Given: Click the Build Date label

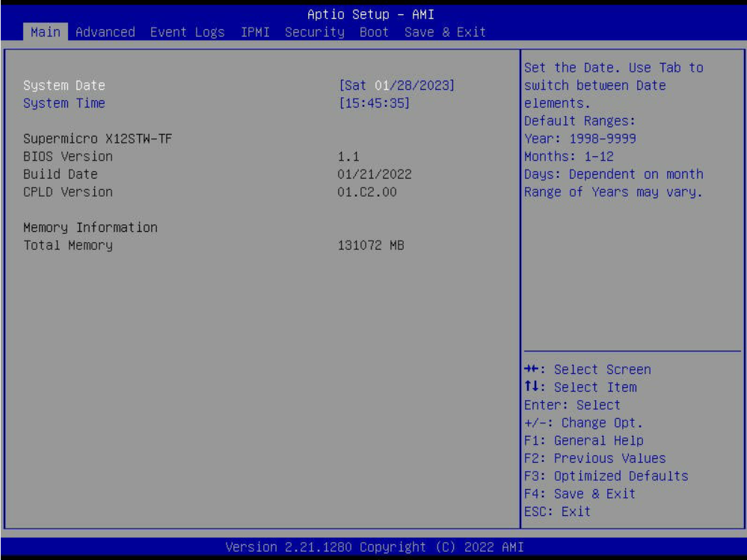Looking at the screenshot, I should (61, 173).
